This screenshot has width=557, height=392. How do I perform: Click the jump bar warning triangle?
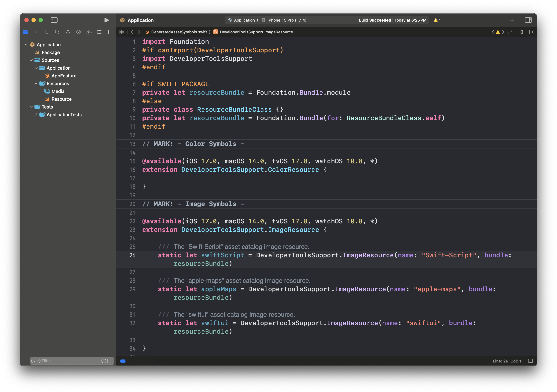498,32
